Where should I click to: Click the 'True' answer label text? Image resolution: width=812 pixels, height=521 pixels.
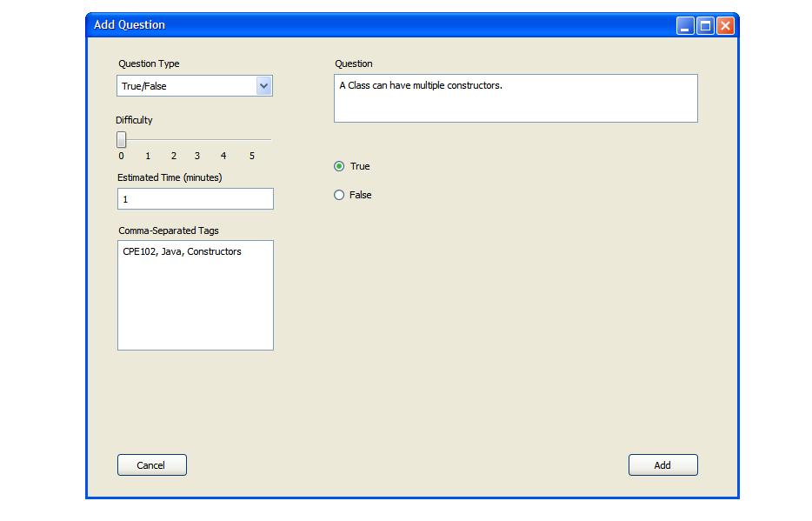(360, 166)
